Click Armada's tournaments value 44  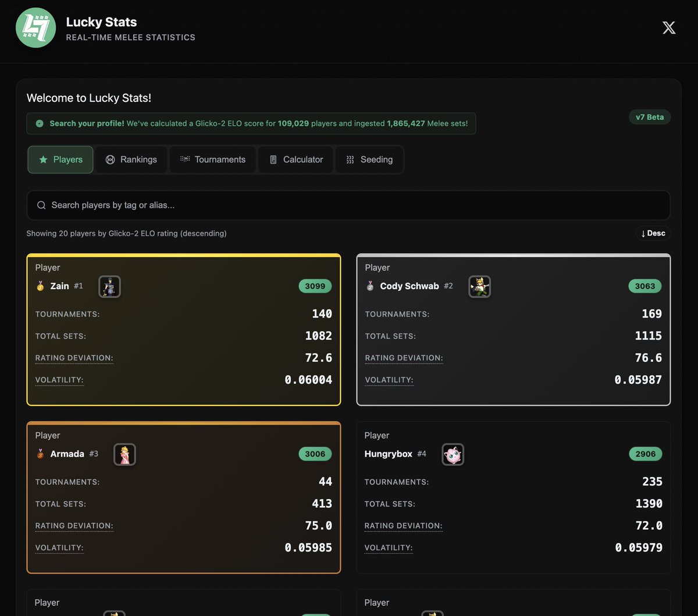point(326,482)
